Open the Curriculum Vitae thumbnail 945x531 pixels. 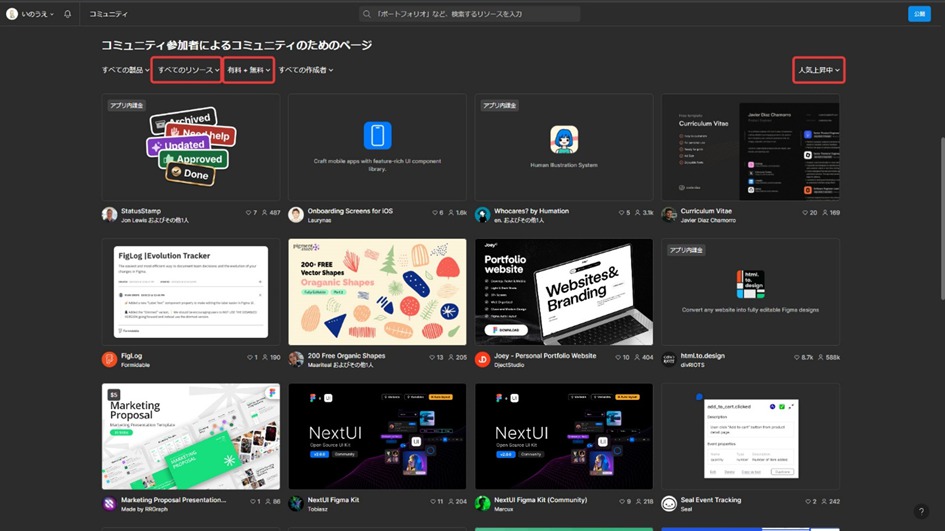coord(750,147)
